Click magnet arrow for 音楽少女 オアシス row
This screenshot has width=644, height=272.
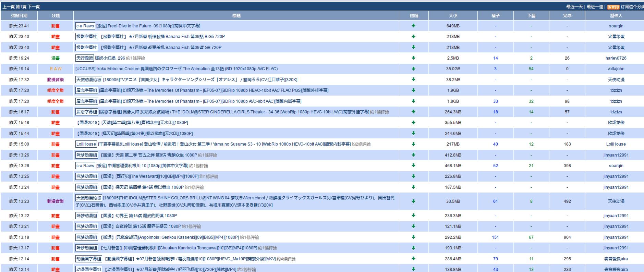tap(413, 79)
